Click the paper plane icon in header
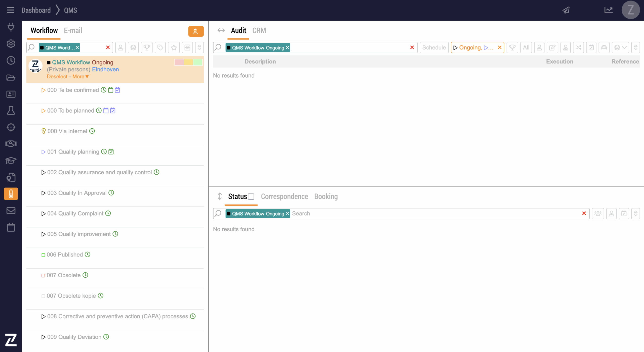The image size is (644, 352). pos(566,10)
